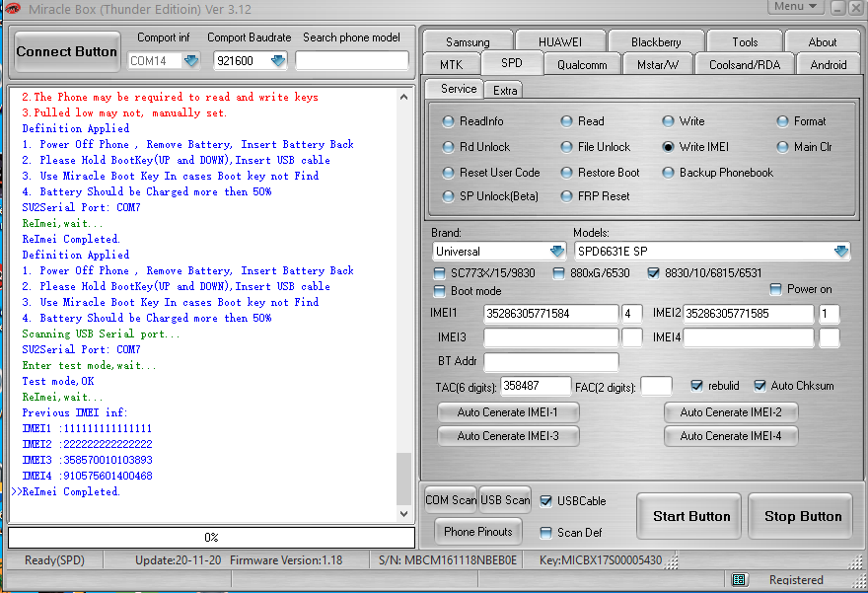Image resolution: width=868 pixels, height=593 pixels.
Task: Click the Connect Button
Action: pos(67,51)
